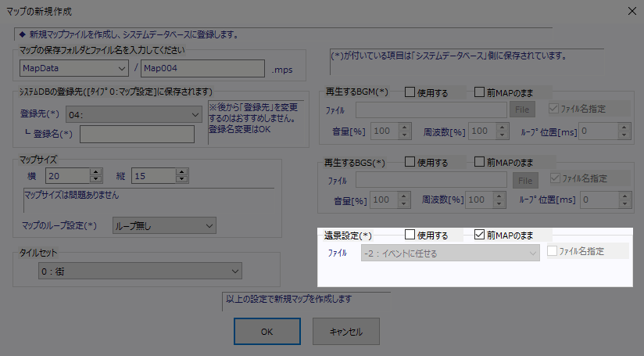
Task: Increase BGM frequency with up arrow
Action: [x=502, y=127]
